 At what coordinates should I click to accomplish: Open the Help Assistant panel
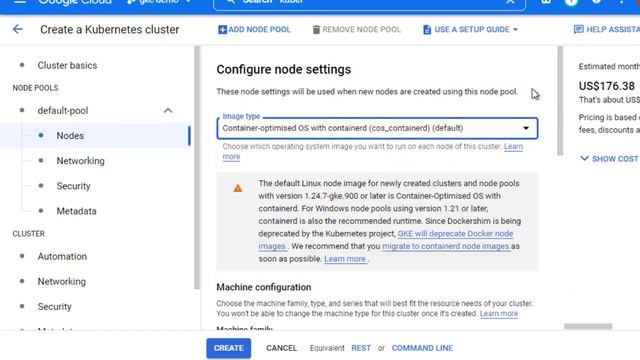point(607,29)
